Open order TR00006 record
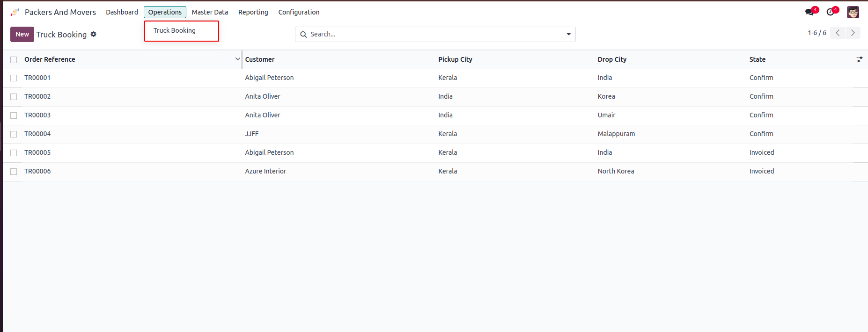The image size is (868, 332). pyautogui.click(x=37, y=171)
